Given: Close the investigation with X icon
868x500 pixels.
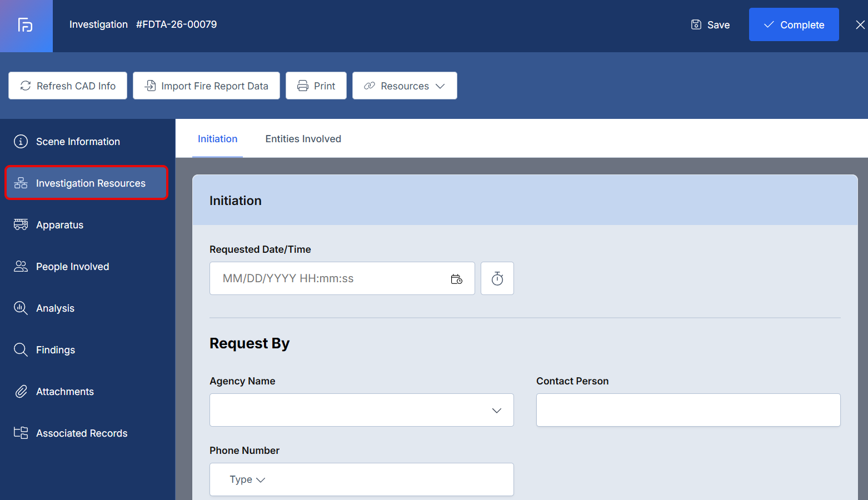Looking at the screenshot, I should point(860,25).
